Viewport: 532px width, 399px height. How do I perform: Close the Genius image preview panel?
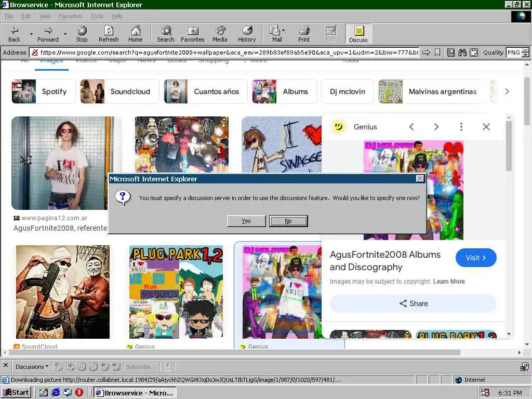[x=486, y=127]
